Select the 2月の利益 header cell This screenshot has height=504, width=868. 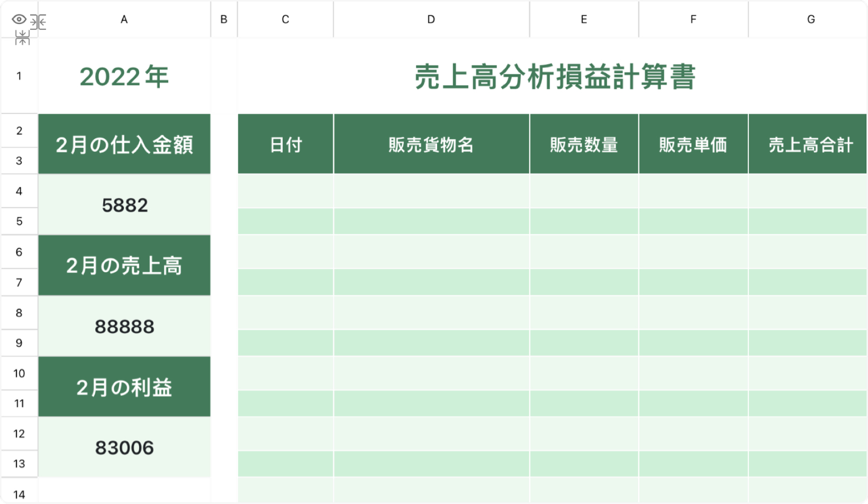[x=124, y=387]
